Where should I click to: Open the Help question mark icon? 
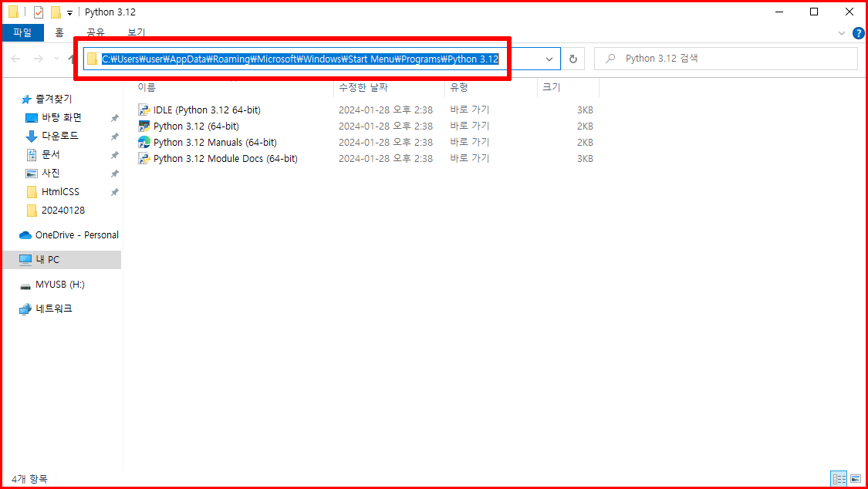(x=858, y=33)
